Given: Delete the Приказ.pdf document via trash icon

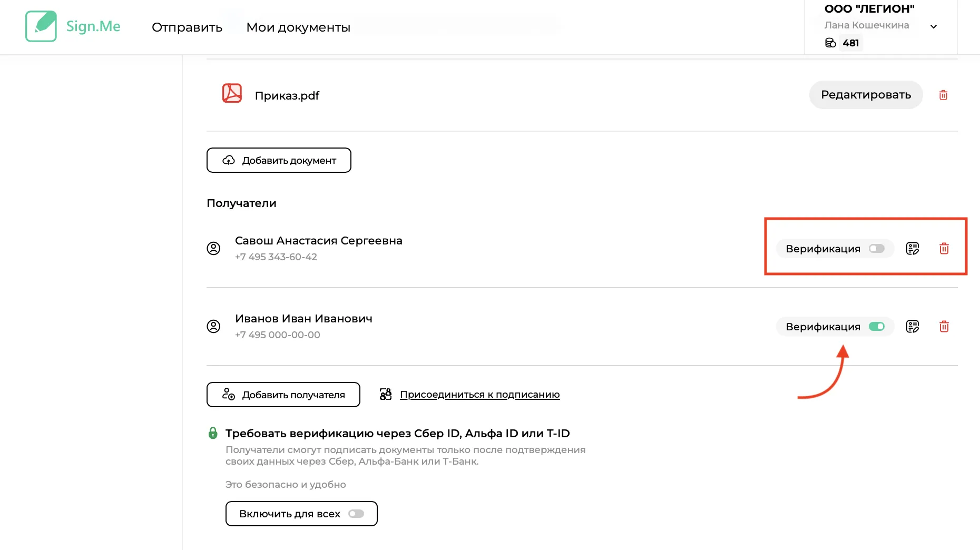Looking at the screenshot, I should coord(943,95).
